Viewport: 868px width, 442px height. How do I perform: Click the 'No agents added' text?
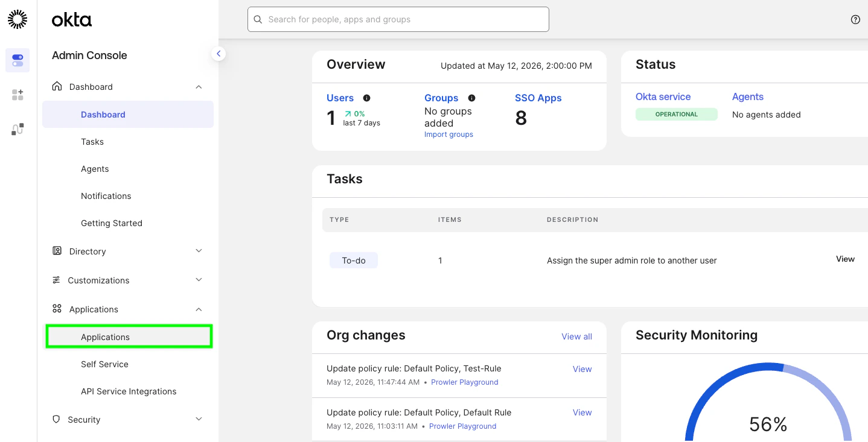[767, 115]
